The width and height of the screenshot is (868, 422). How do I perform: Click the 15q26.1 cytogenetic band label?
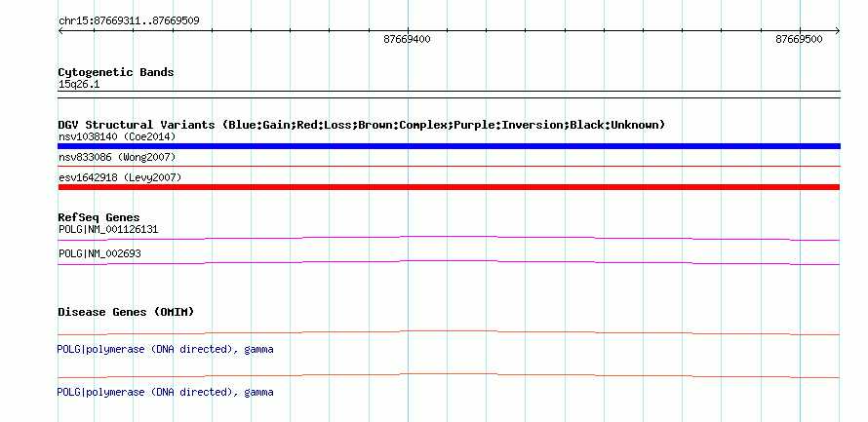[79, 85]
